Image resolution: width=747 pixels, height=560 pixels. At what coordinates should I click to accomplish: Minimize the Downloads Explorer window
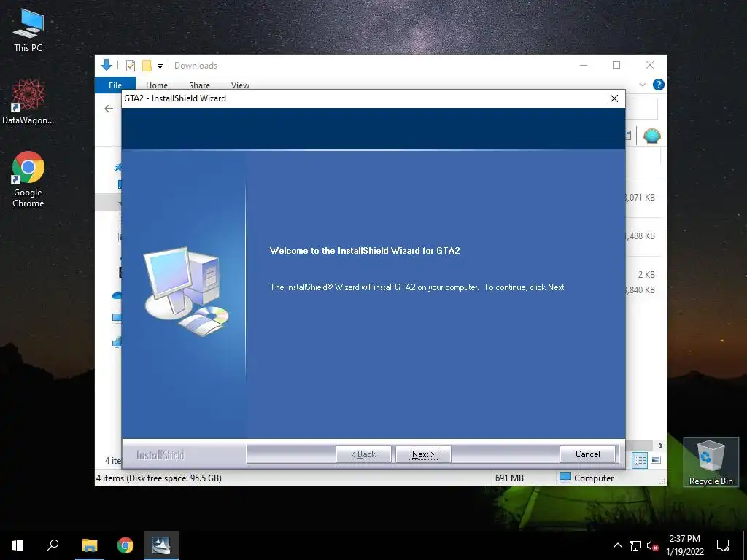584,65
